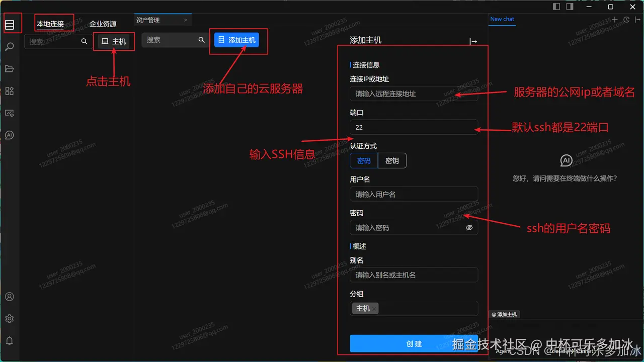Switch authentication to 密钥

tap(392, 160)
